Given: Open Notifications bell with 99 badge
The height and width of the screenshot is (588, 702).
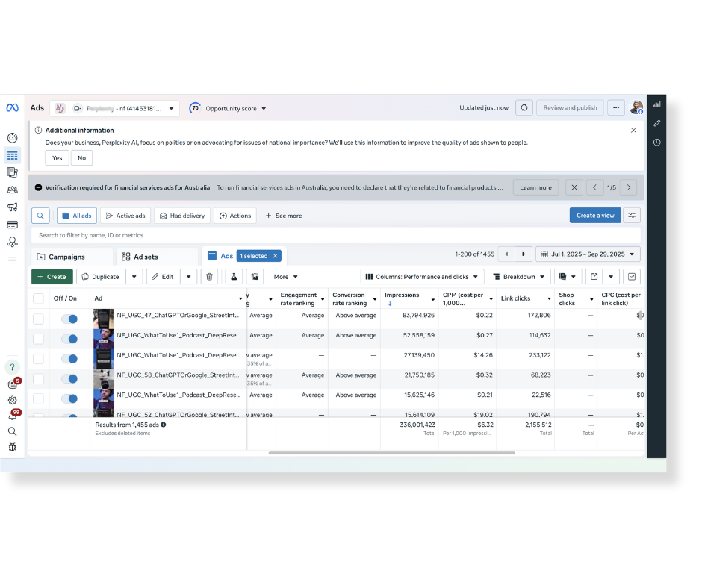Looking at the screenshot, I should (13, 416).
